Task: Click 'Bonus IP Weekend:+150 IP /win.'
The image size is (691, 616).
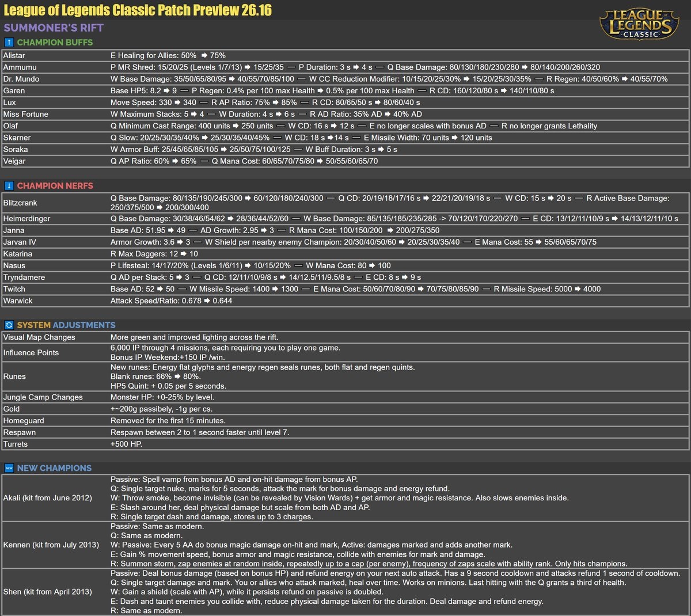Action: coord(168,358)
